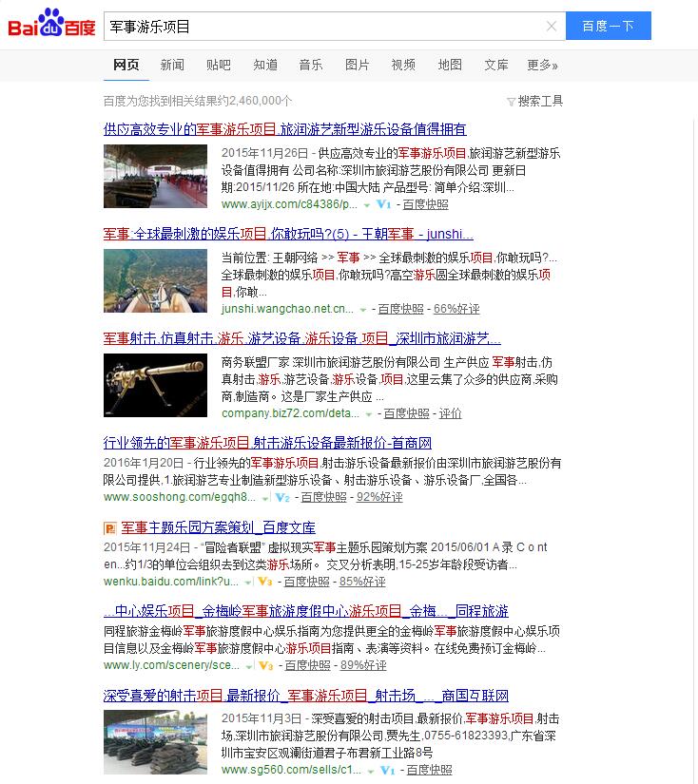Expand dropdown arrow next to www.ayijx.com URL
The width and height of the screenshot is (698, 784).
click(x=367, y=205)
